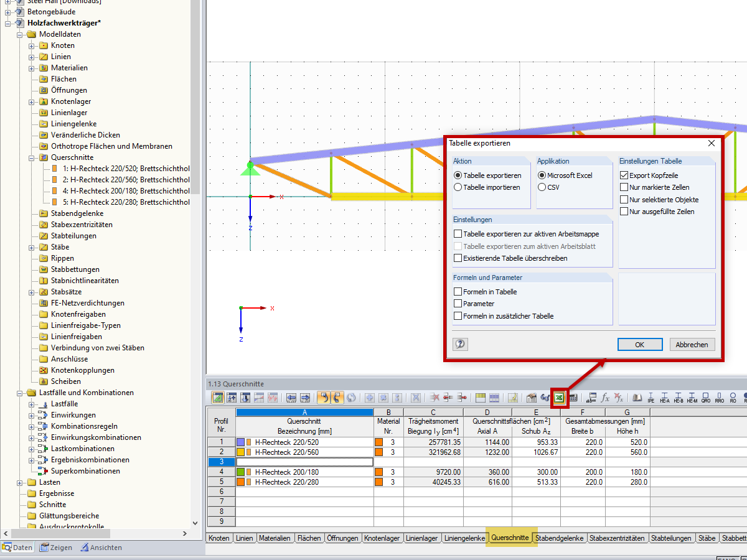Expand the Querschnitte tree folder
The width and height of the screenshot is (747, 560).
(30, 157)
